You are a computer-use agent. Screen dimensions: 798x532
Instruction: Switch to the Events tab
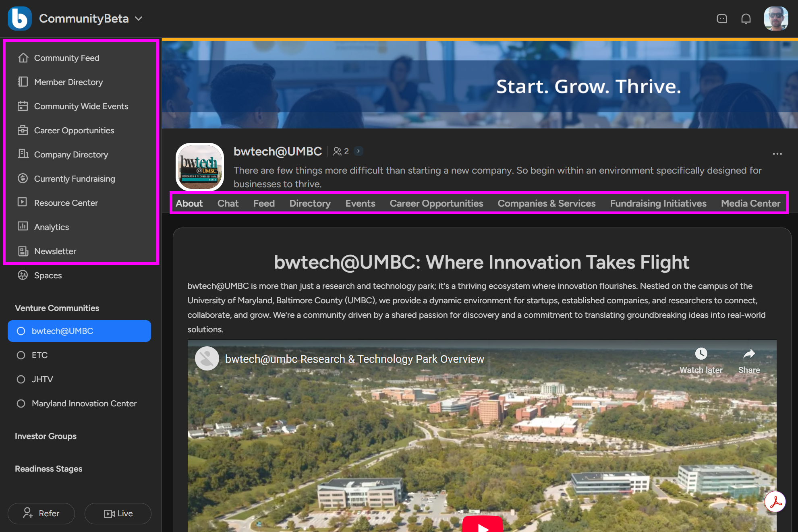click(360, 203)
